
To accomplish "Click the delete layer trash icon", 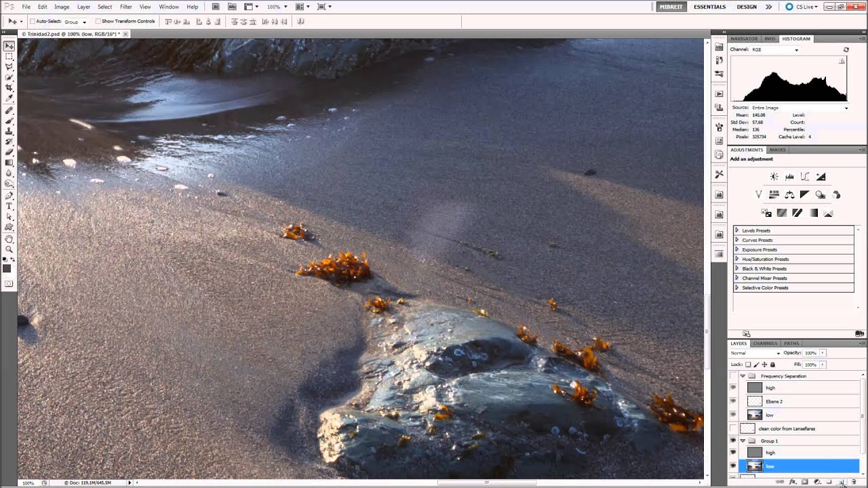I will point(853,482).
